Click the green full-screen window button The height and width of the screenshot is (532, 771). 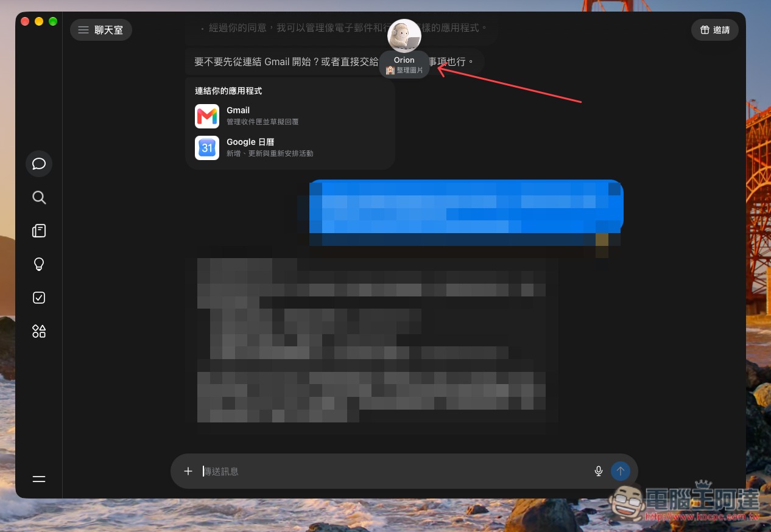[53, 21]
